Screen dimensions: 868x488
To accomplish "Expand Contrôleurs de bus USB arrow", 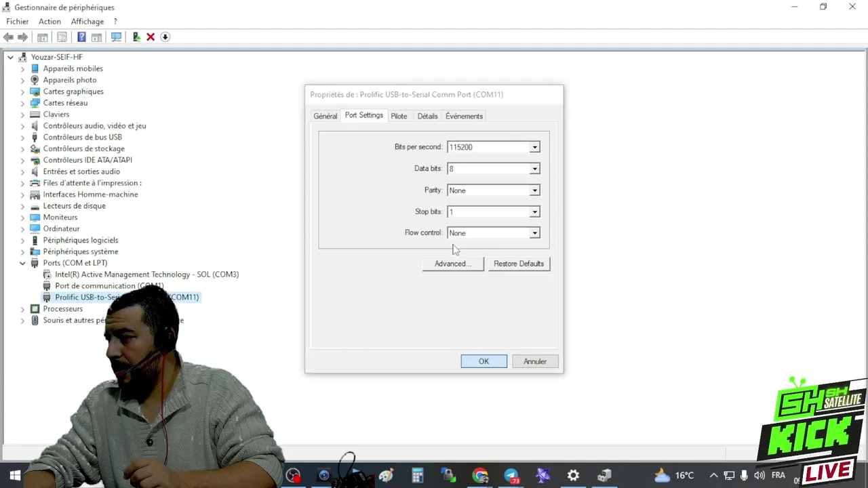I will 22,138.
